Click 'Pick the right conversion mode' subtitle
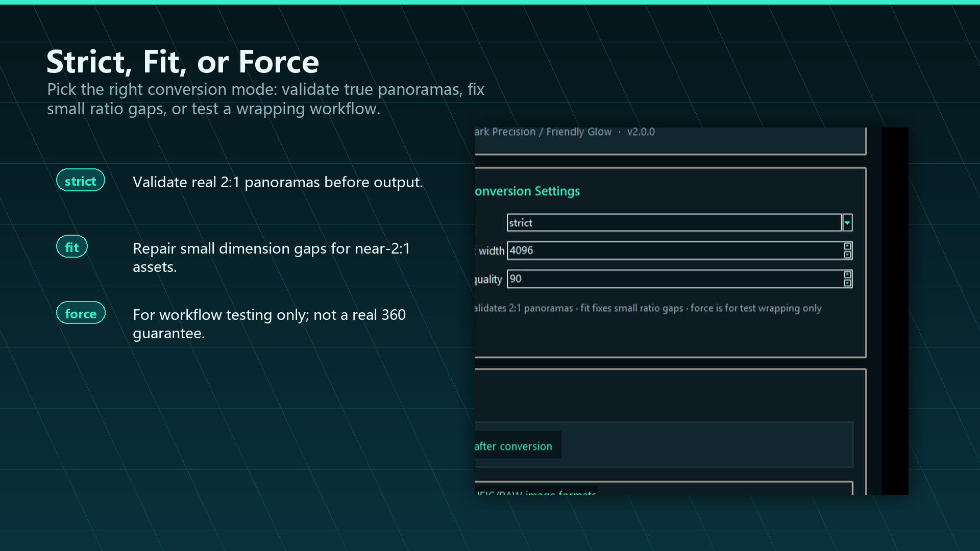This screenshot has height=551, width=980. pyautogui.click(x=265, y=99)
